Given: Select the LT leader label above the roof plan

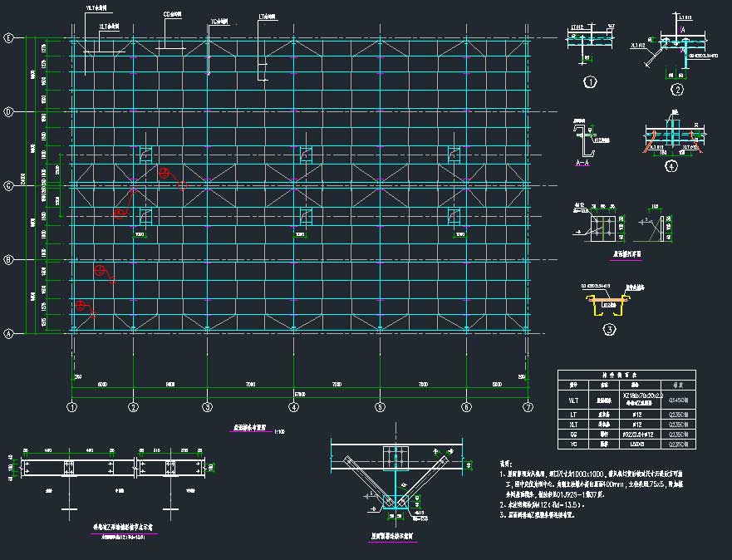Looking at the screenshot, I should (x=267, y=17).
